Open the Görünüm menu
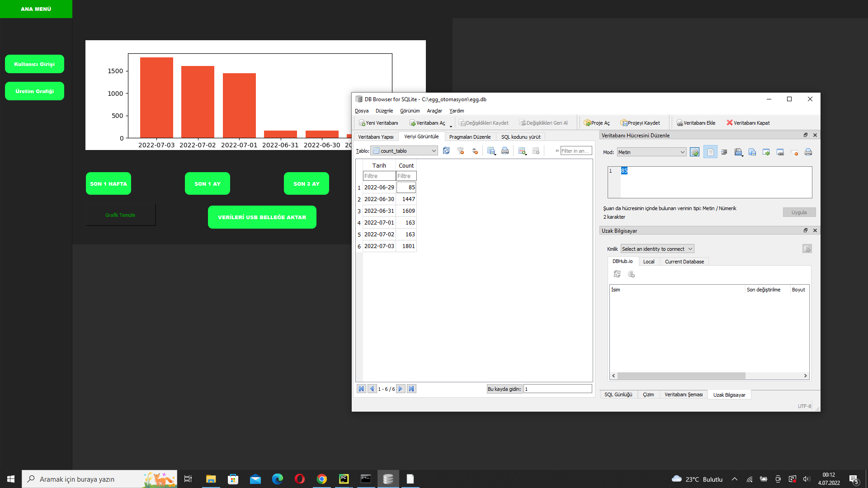Screen dimensions: 868x488 pos(410,111)
